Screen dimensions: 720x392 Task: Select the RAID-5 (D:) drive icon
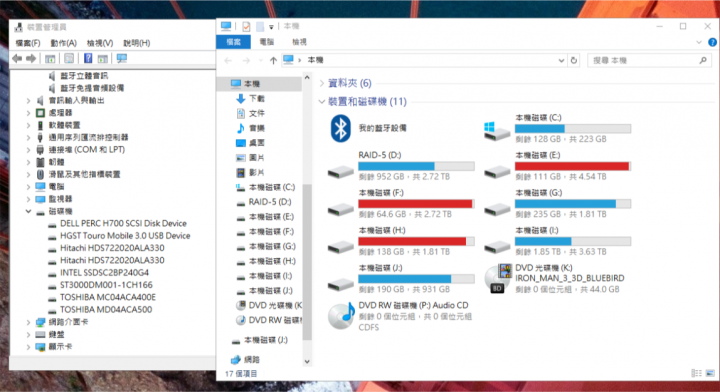pyautogui.click(x=340, y=172)
